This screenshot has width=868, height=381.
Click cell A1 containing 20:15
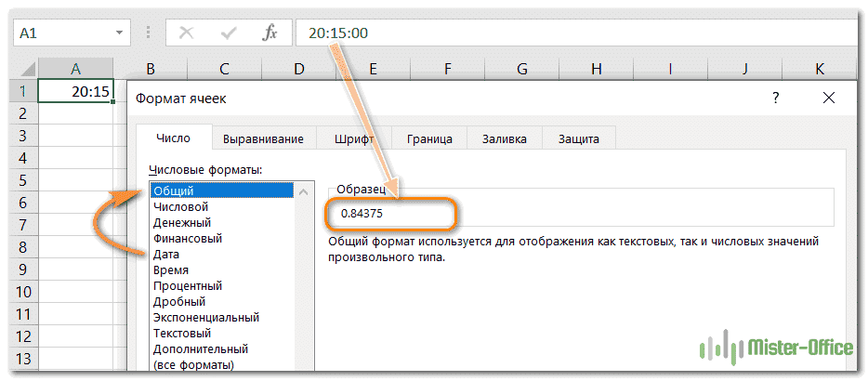pos(75,91)
